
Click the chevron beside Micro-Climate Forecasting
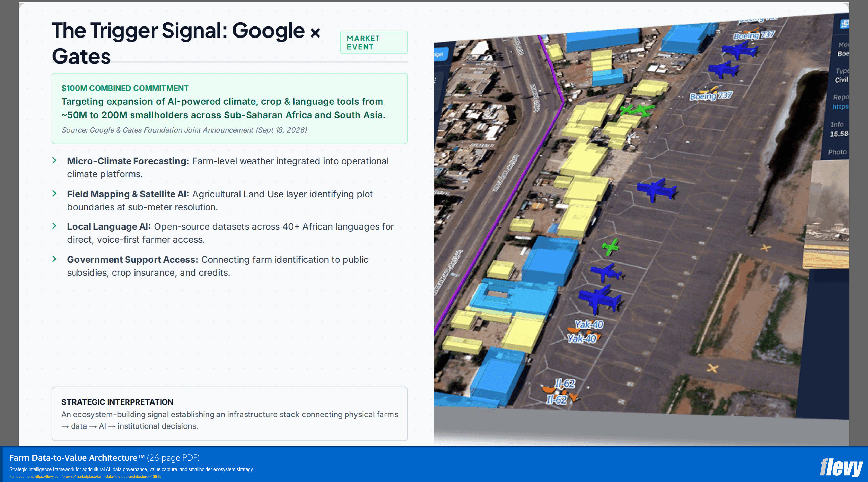click(54, 160)
